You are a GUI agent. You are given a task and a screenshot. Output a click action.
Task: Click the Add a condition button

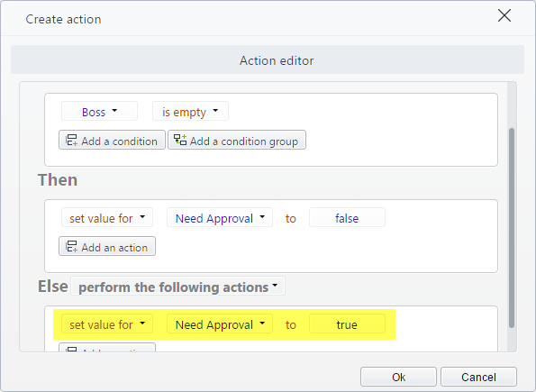pyautogui.click(x=112, y=140)
